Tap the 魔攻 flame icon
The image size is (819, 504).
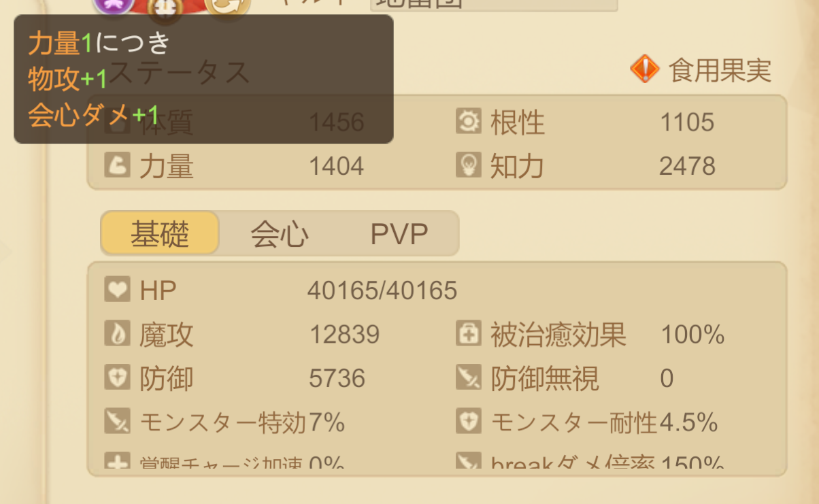(x=117, y=335)
